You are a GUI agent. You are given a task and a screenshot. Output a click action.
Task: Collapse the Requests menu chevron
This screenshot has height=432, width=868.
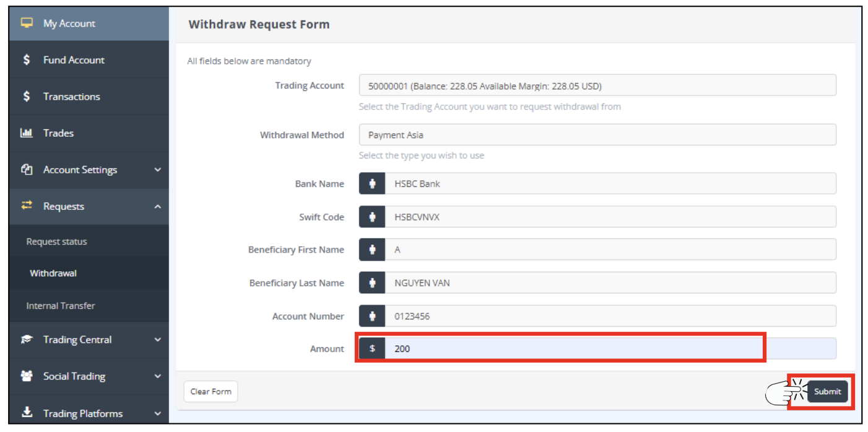[x=157, y=206]
